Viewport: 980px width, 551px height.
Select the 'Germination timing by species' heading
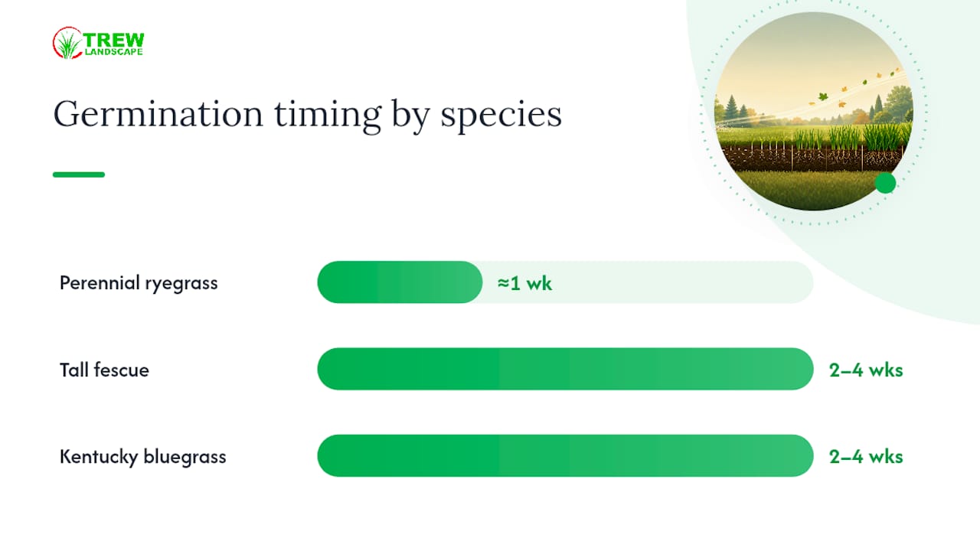307,115
